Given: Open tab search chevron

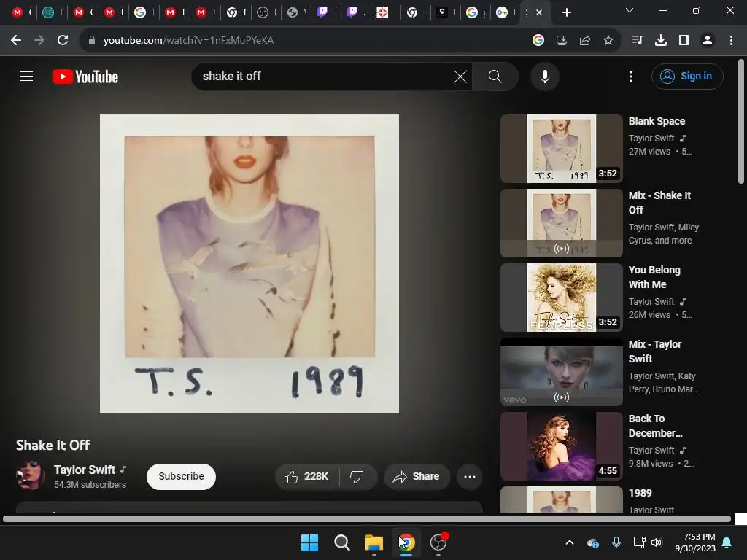Looking at the screenshot, I should 630,10.
